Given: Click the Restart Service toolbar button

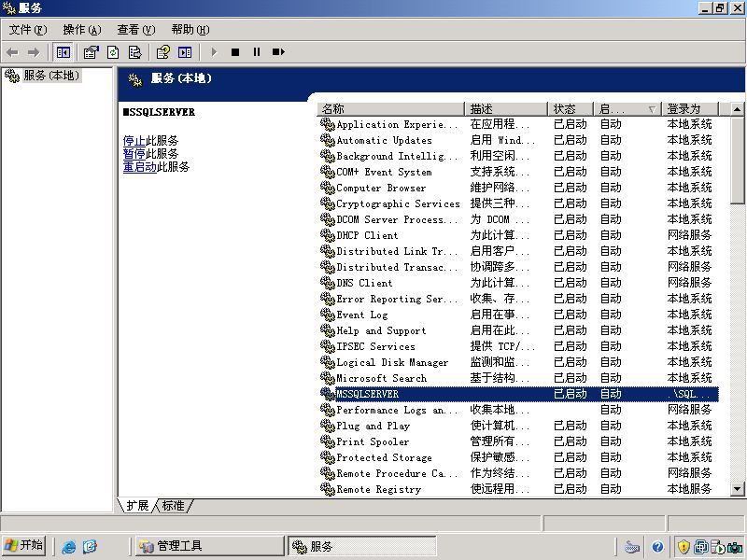Looking at the screenshot, I should click(278, 52).
